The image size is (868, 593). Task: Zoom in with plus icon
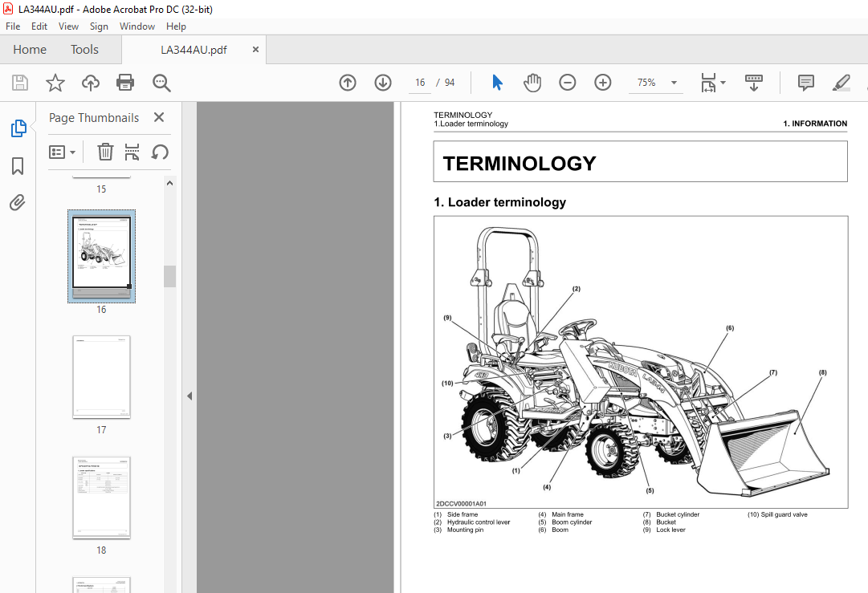point(602,83)
